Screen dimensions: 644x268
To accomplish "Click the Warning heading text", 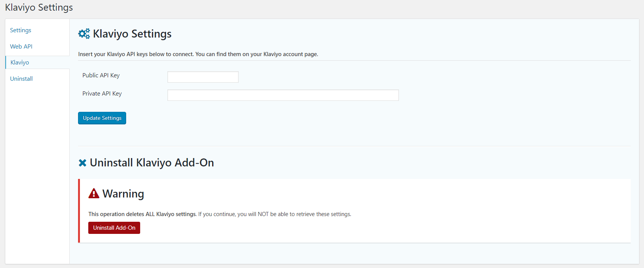I will coord(123,194).
